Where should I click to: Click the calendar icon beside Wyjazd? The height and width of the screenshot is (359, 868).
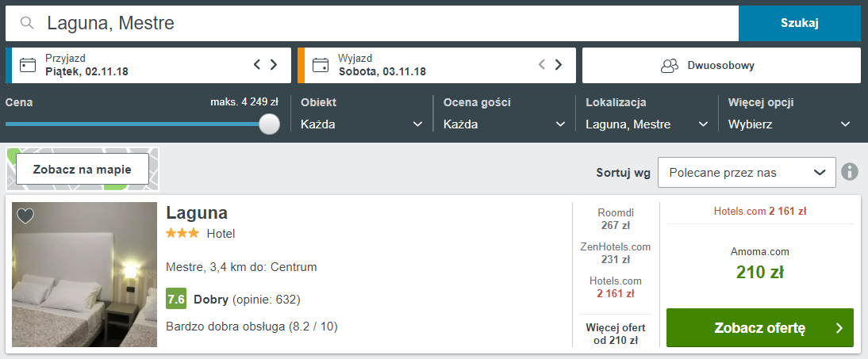click(x=320, y=65)
